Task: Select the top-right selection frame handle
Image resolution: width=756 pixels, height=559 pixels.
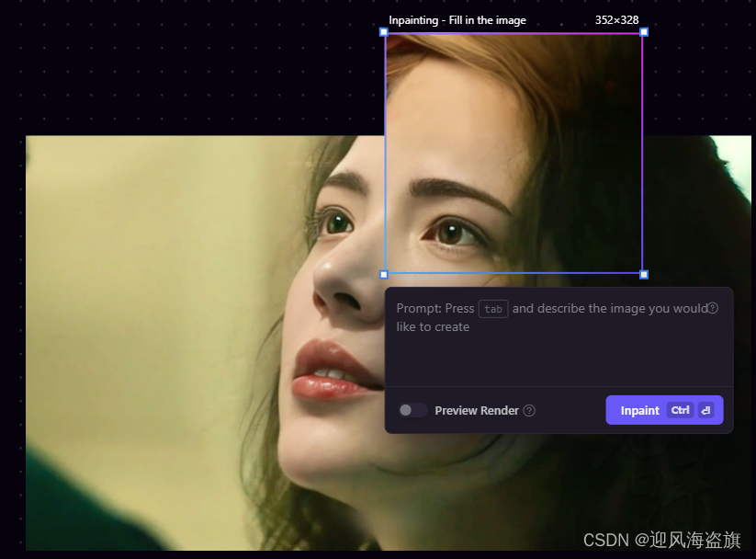Action: tap(644, 32)
